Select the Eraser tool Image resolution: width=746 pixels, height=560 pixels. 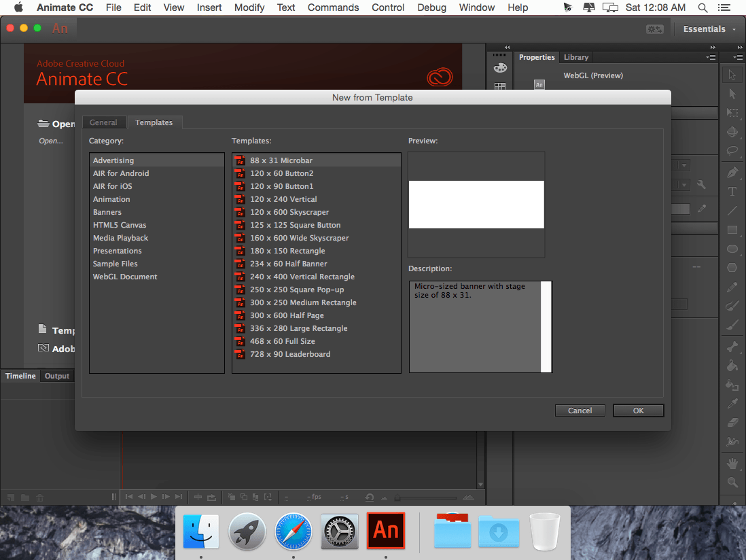[732, 423]
